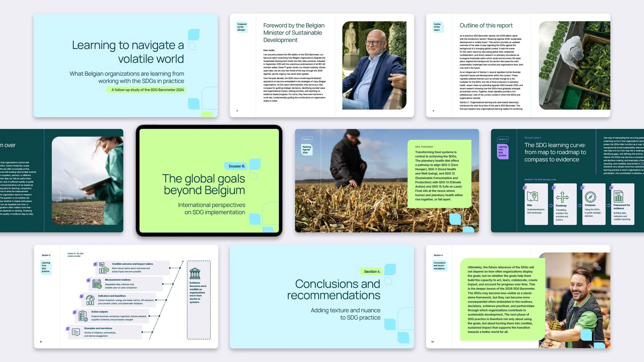The image size is (644, 362).
Task: Click 'International perspectives on SDG implementation' subtitle
Action: pyautogui.click(x=211, y=209)
